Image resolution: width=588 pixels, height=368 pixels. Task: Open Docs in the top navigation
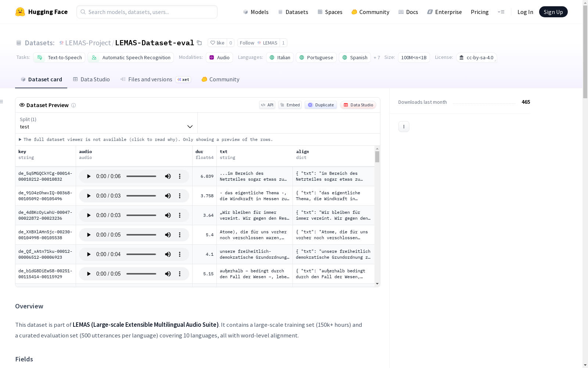coord(408,12)
